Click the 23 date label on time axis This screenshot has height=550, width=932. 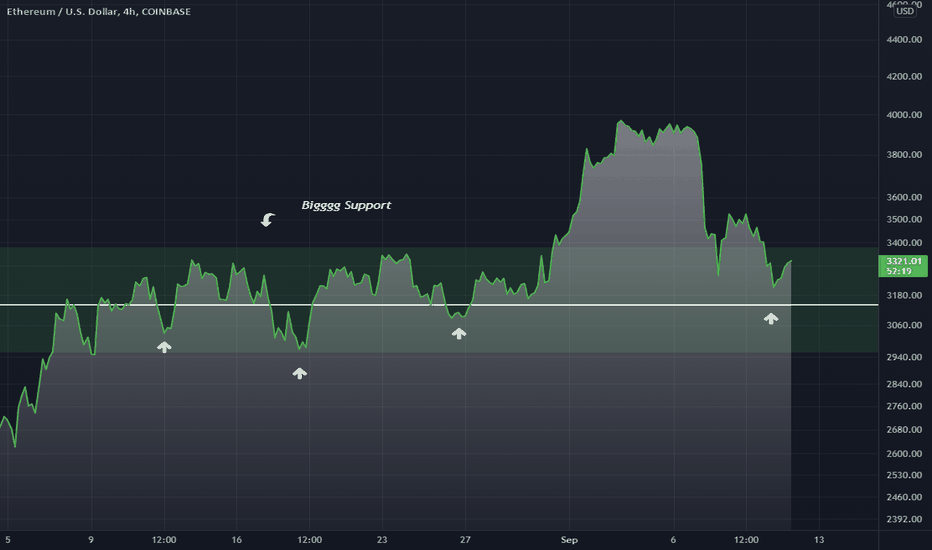(x=382, y=540)
